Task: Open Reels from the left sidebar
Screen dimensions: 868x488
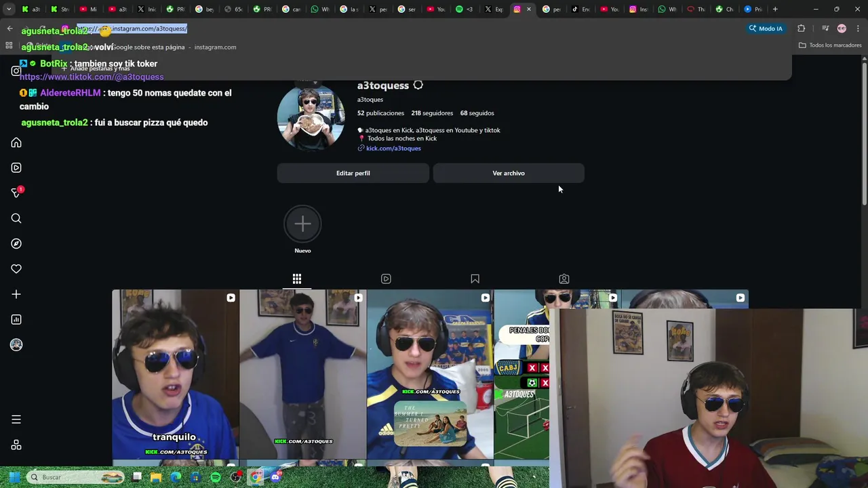Action: [x=16, y=167]
